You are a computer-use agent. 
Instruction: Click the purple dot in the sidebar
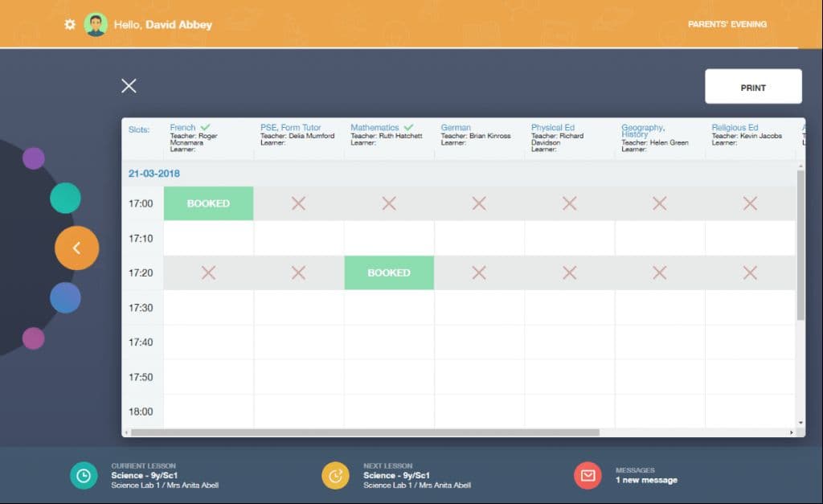pyautogui.click(x=34, y=158)
